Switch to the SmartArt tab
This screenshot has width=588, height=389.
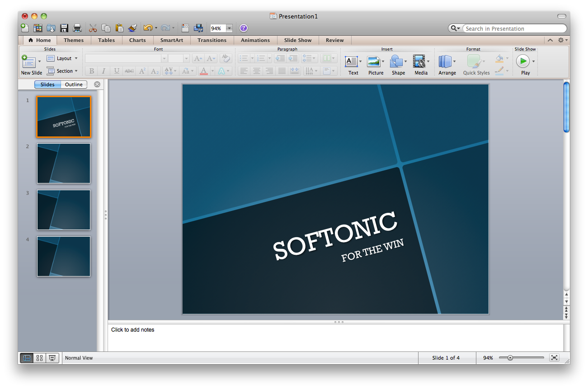(x=172, y=40)
